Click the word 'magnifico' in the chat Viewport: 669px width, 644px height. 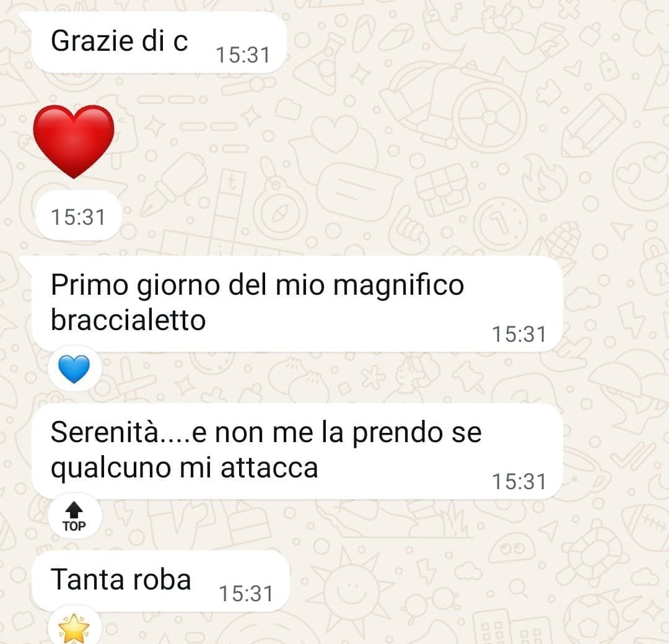[x=398, y=286]
